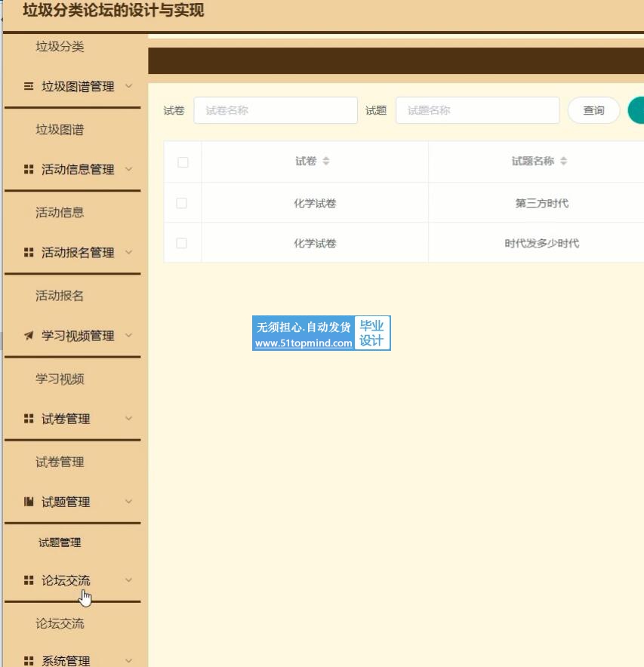This screenshot has height=667, width=644.
Task: Check the row for 第三方时代
Action: 182,203
